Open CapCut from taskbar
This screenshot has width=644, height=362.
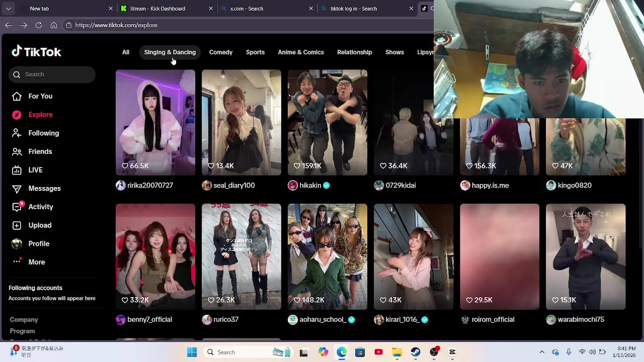[452, 352]
